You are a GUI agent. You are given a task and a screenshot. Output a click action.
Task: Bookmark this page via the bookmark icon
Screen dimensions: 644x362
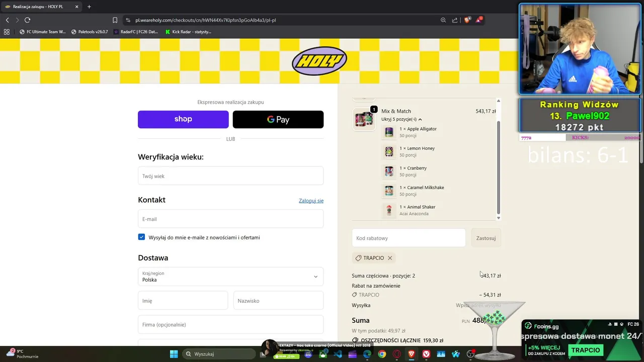(x=115, y=20)
